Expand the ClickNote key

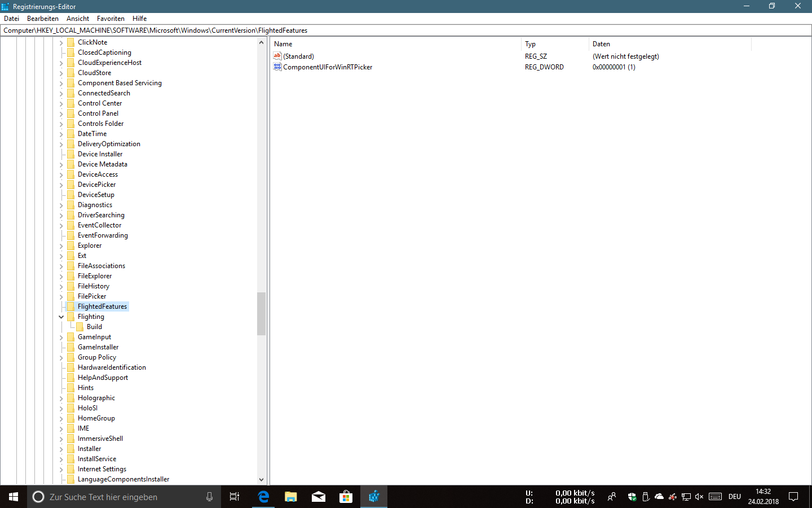tap(61, 43)
